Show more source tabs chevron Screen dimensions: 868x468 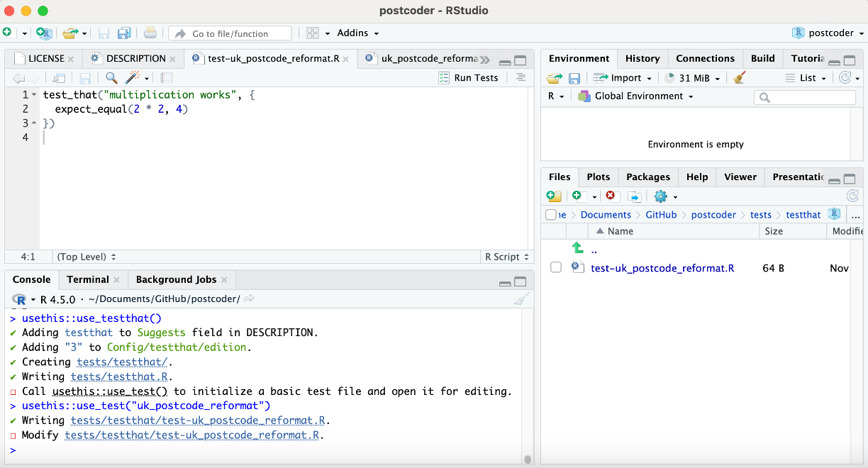(485, 60)
